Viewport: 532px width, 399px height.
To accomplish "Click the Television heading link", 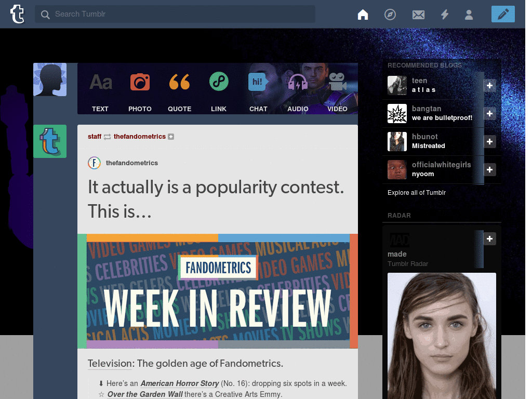I will [110, 363].
